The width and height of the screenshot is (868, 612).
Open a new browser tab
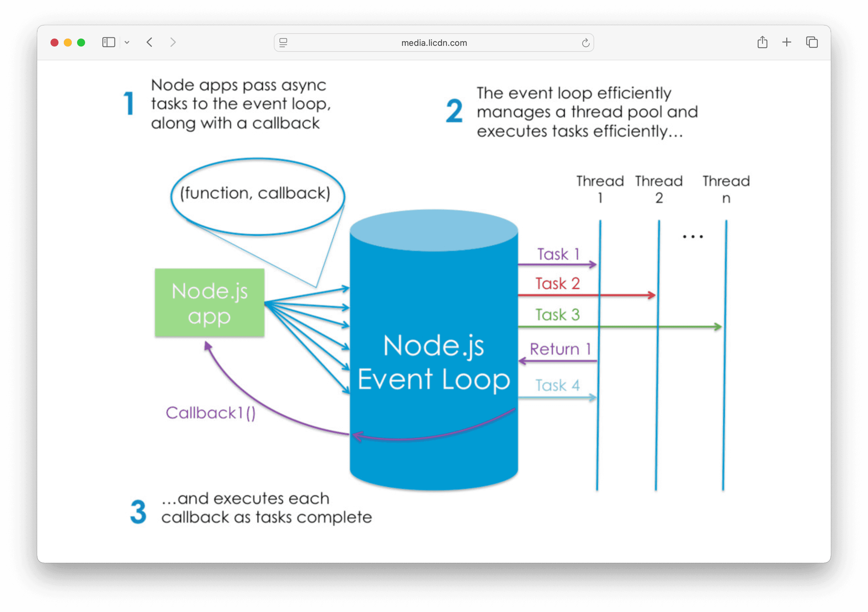(x=786, y=42)
